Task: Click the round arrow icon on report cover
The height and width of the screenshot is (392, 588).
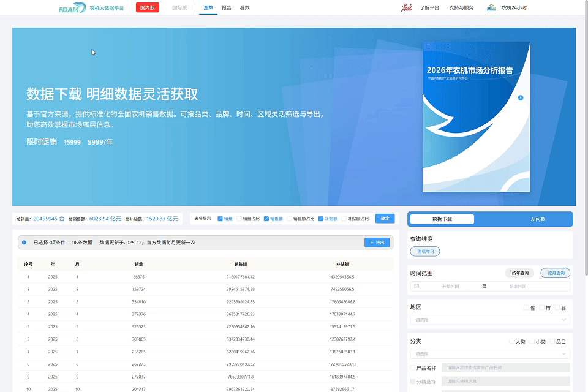Action: click(520, 97)
